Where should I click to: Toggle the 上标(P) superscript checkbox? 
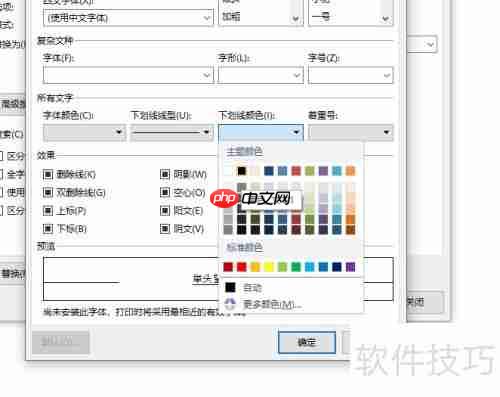[x=48, y=211]
